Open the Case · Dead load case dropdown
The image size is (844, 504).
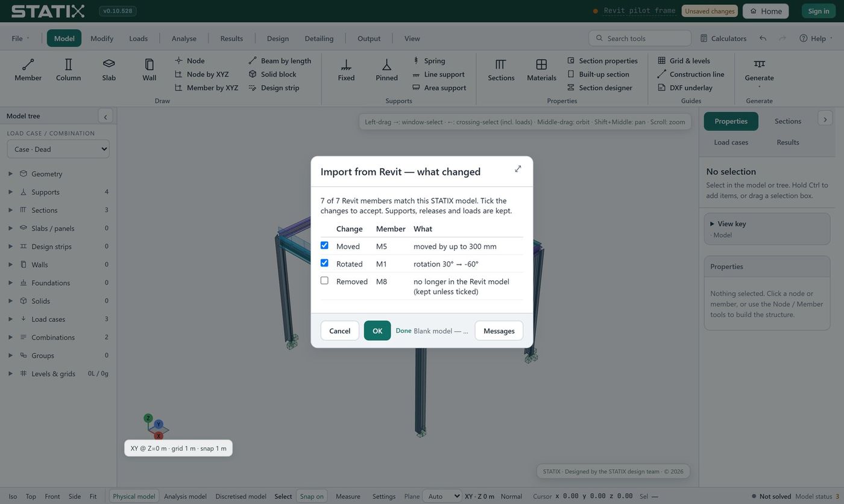tap(58, 149)
